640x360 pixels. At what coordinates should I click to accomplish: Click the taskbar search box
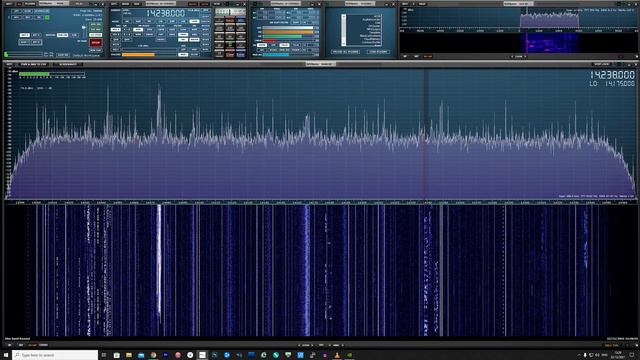click(55, 355)
